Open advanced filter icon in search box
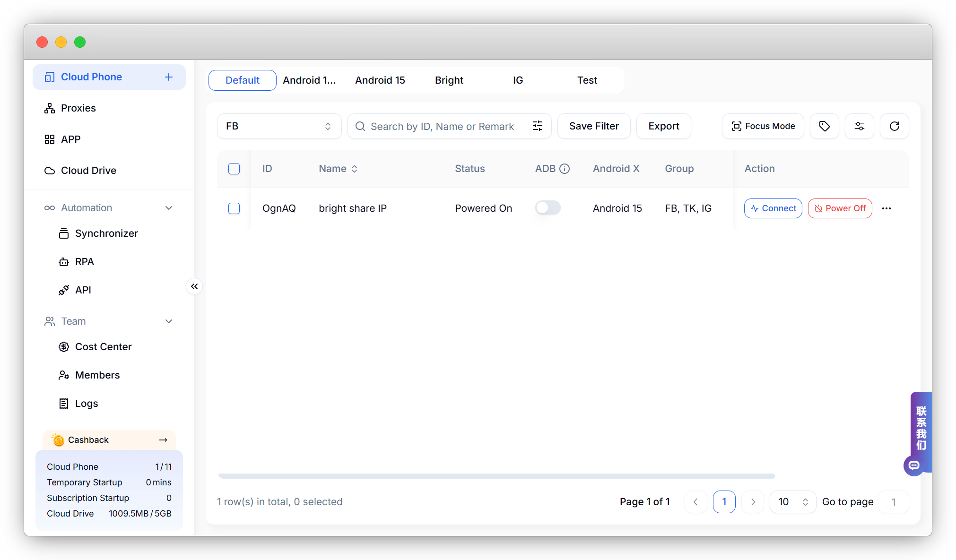956x560 pixels. point(538,126)
